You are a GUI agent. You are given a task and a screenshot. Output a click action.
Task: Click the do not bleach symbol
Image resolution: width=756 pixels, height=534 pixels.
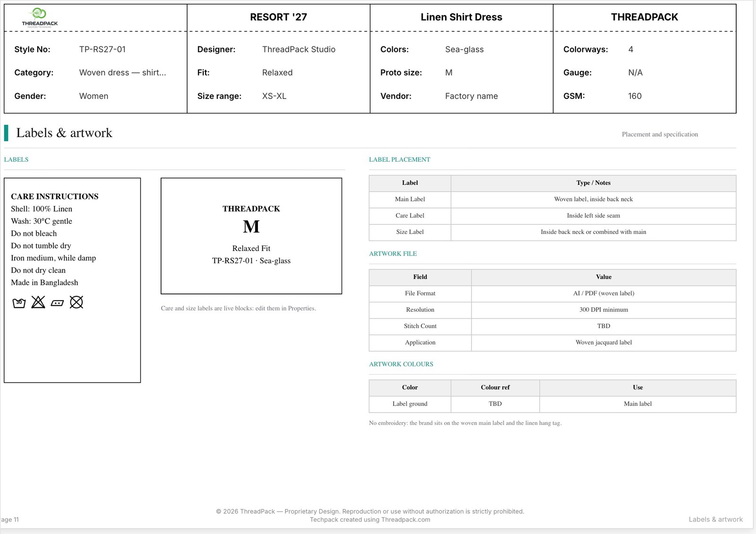point(38,302)
